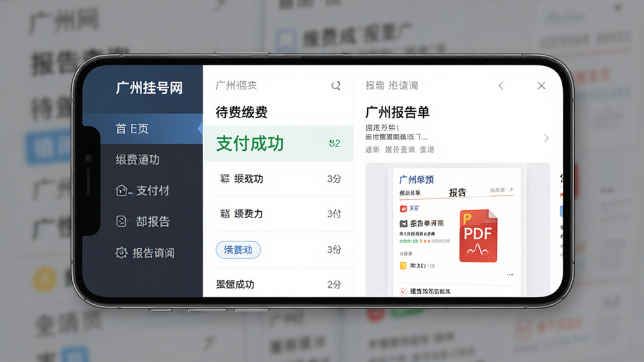Close the report panel with X
The height and width of the screenshot is (362, 644).
(x=541, y=85)
